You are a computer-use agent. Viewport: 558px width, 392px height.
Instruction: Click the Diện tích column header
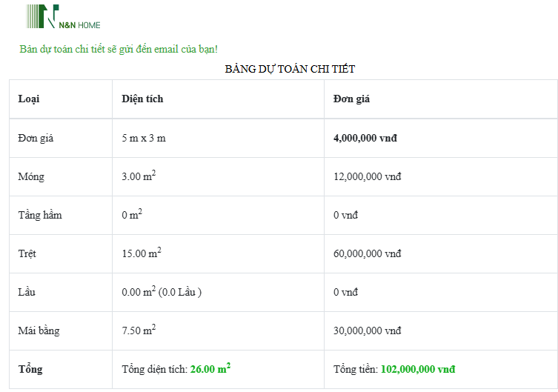click(142, 99)
